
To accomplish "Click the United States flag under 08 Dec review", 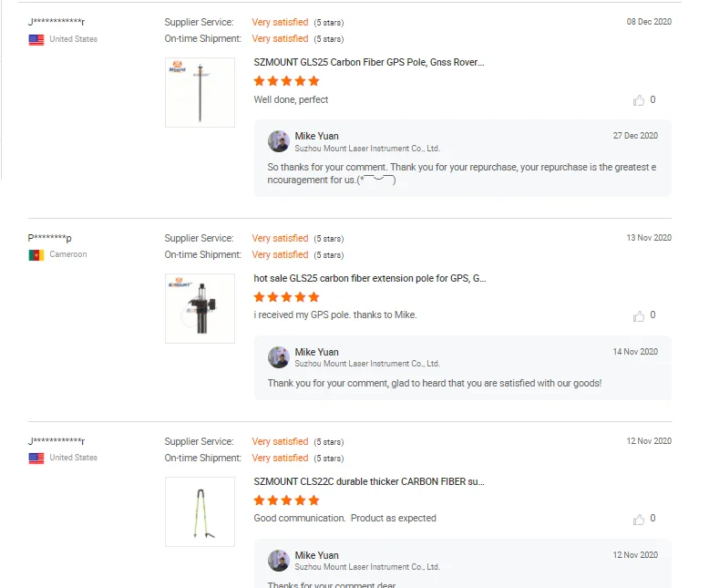I will coord(36,39).
